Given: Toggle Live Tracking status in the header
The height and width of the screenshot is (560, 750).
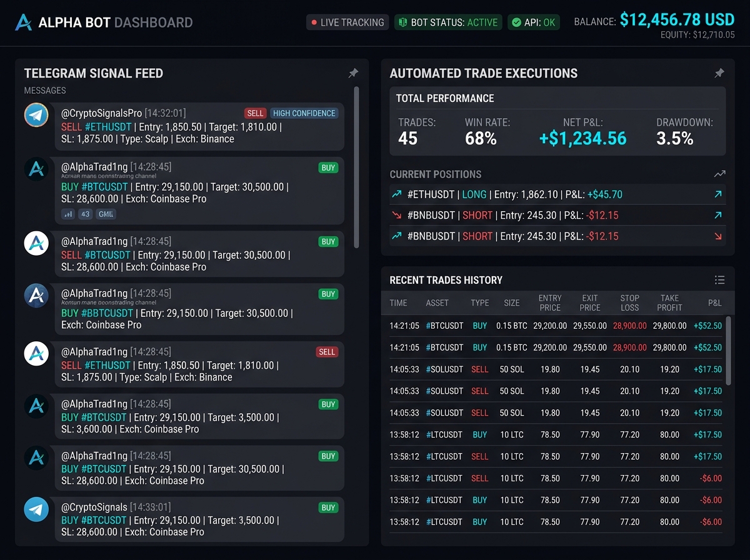Looking at the screenshot, I should tap(347, 22).
